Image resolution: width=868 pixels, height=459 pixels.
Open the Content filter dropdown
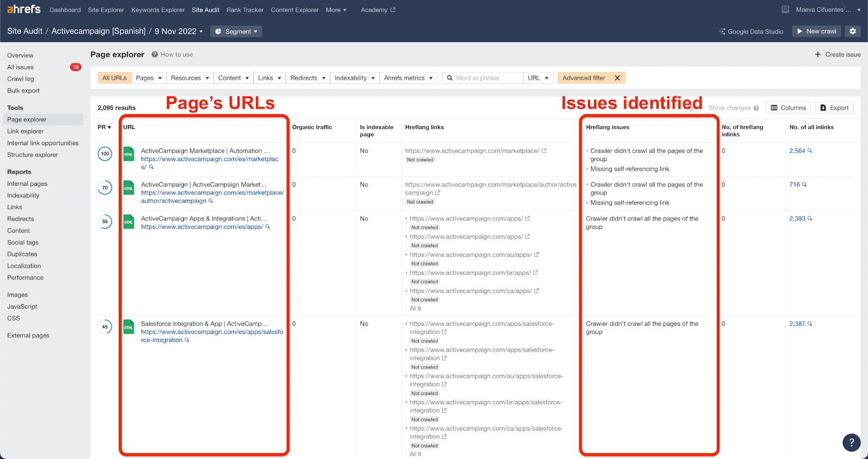pos(233,78)
